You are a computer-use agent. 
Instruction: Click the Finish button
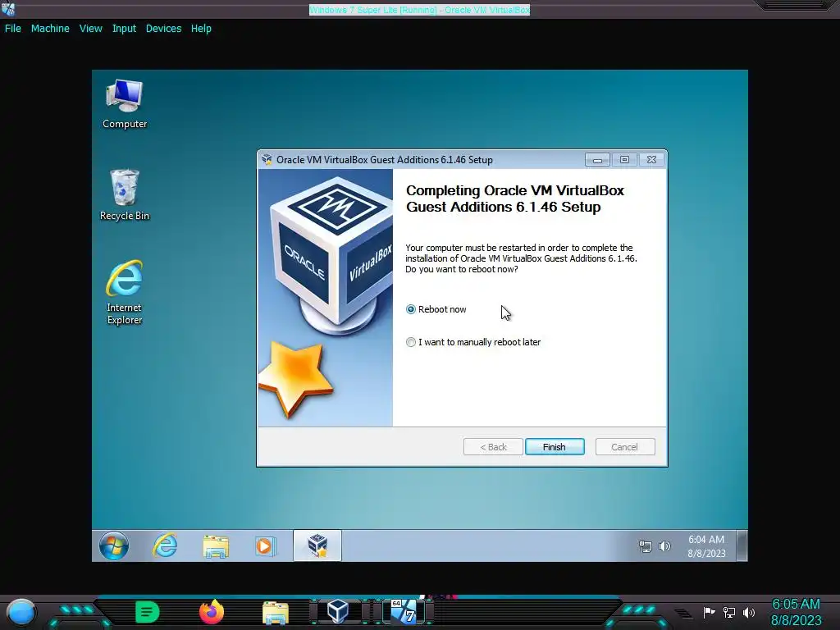(555, 447)
